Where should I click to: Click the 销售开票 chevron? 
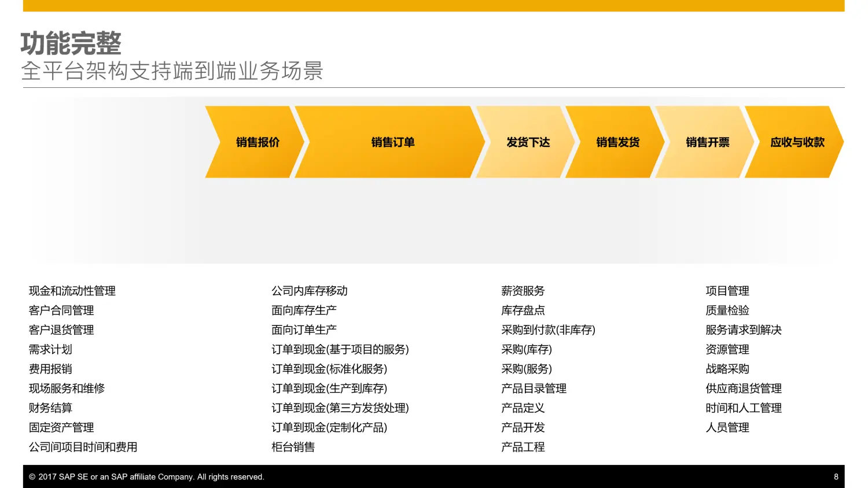point(705,142)
